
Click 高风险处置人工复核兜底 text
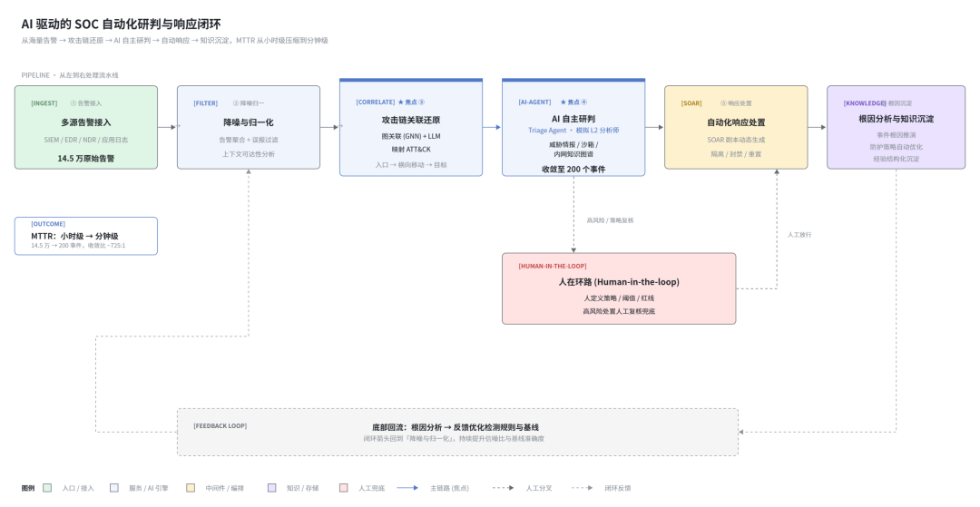619,311
